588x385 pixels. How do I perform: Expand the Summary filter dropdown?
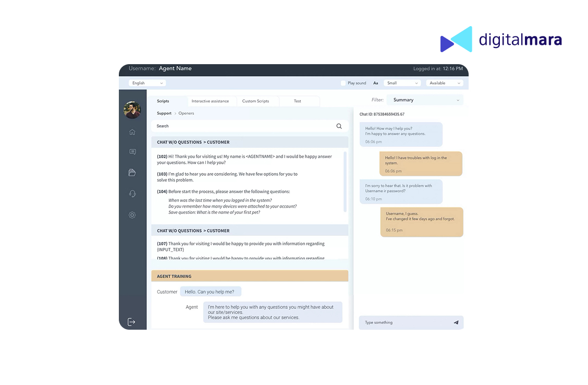pos(426,100)
